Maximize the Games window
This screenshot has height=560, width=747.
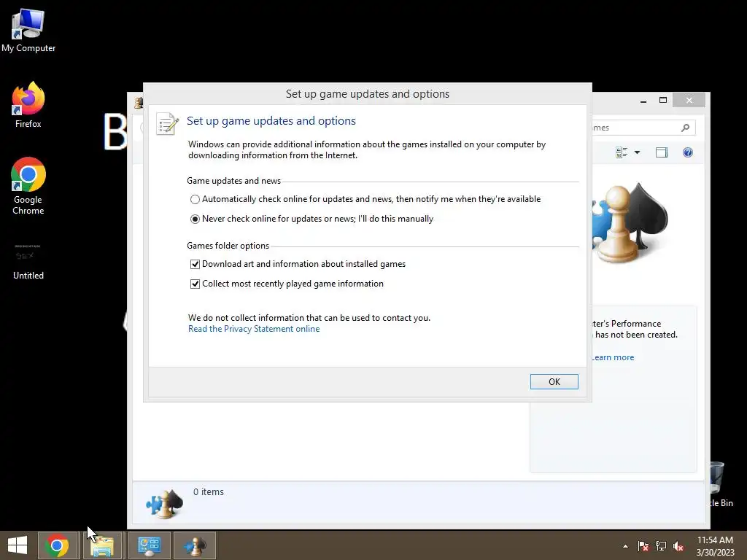coord(662,101)
